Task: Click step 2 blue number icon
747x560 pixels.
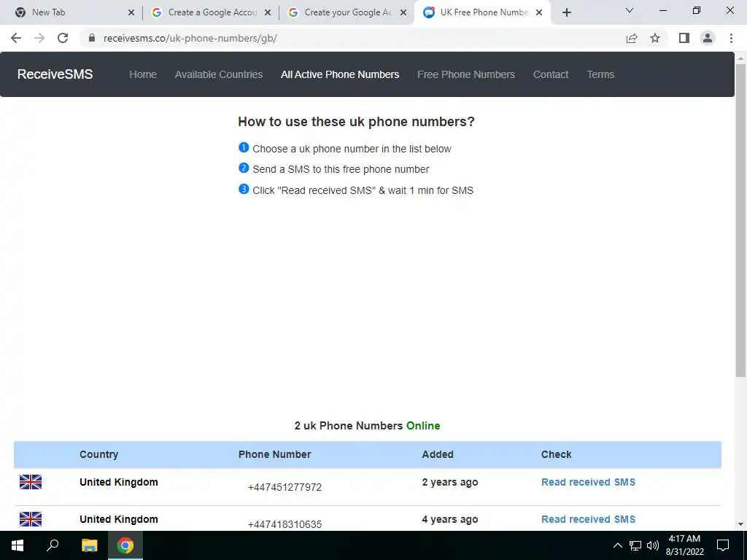Action: pyautogui.click(x=244, y=168)
